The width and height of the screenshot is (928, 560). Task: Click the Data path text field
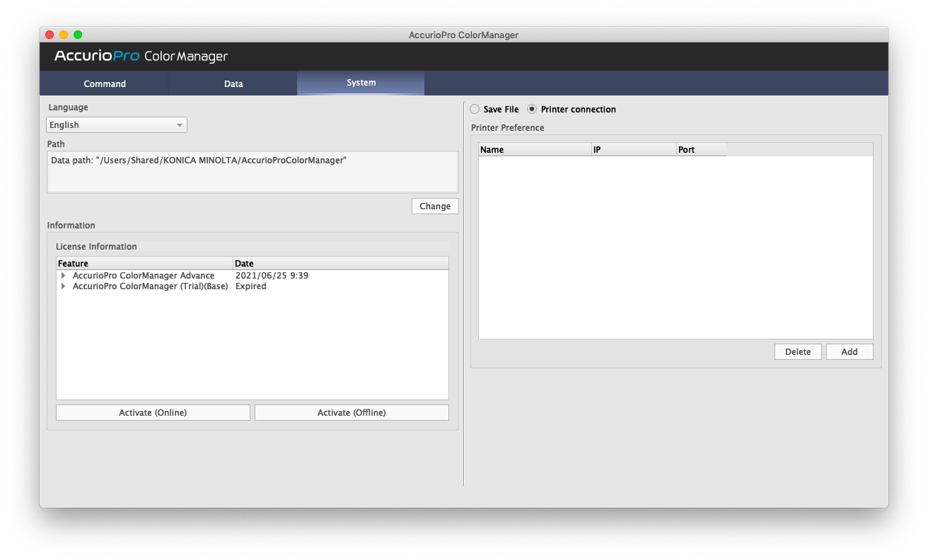click(x=253, y=172)
